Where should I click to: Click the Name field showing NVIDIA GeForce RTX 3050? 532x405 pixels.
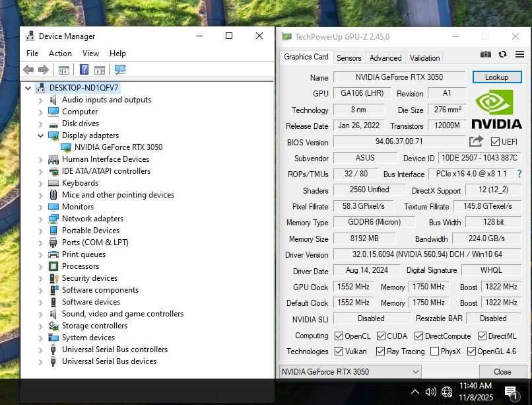[x=399, y=77]
